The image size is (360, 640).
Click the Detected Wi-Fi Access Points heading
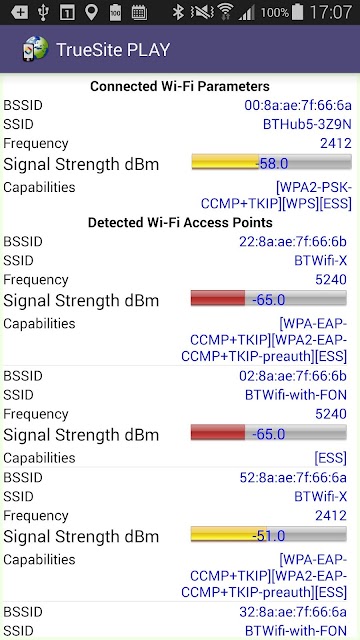pyautogui.click(x=180, y=222)
